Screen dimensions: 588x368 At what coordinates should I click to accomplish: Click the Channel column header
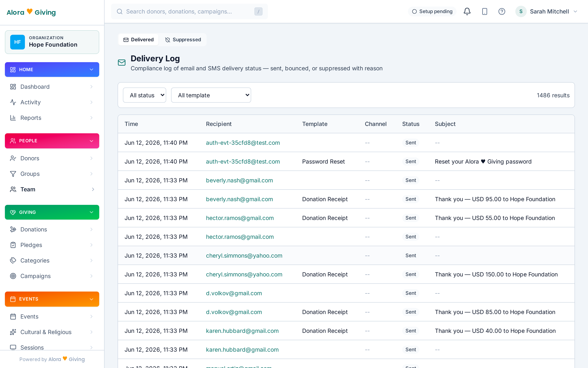tap(375, 124)
